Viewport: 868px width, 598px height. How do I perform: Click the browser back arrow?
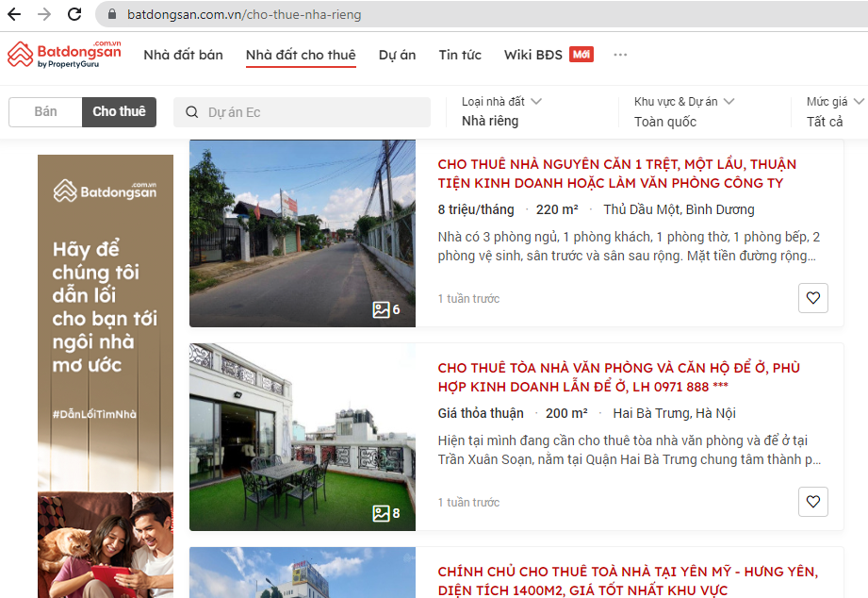pyautogui.click(x=14, y=15)
